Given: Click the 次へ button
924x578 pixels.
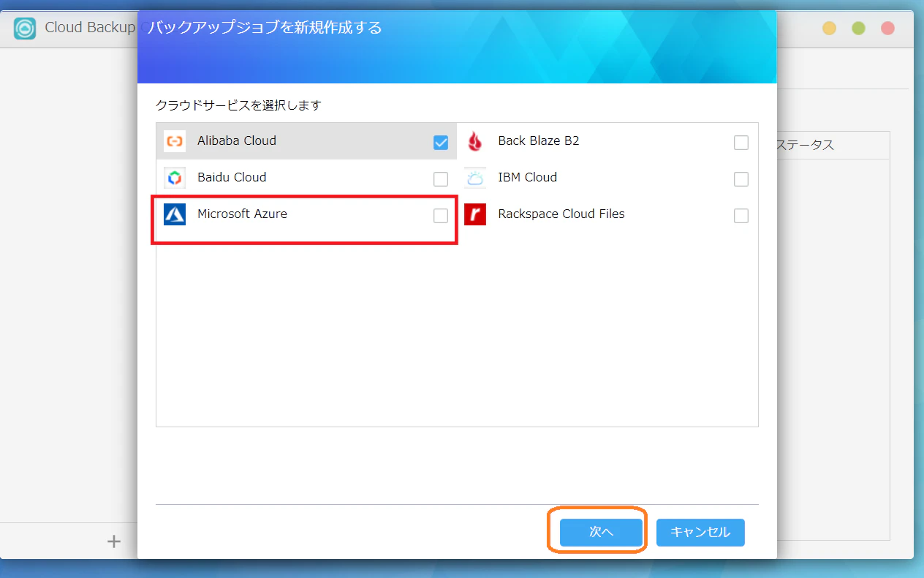Looking at the screenshot, I should 601,533.
